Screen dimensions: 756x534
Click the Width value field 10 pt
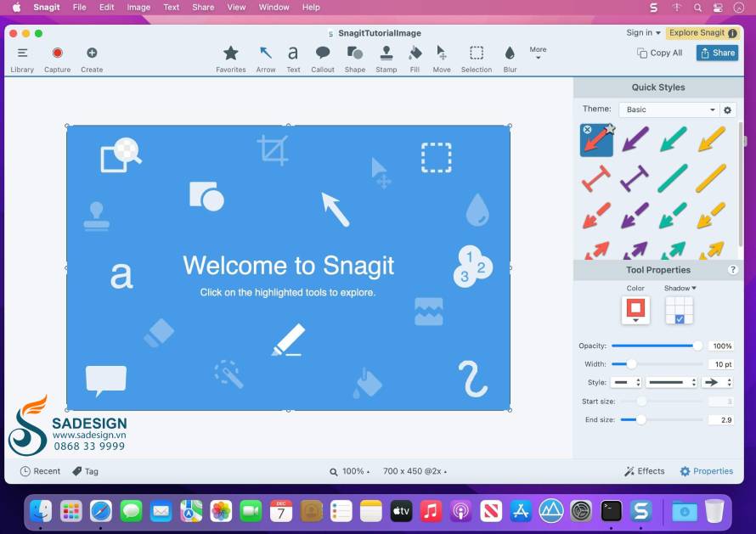[721, 364]
